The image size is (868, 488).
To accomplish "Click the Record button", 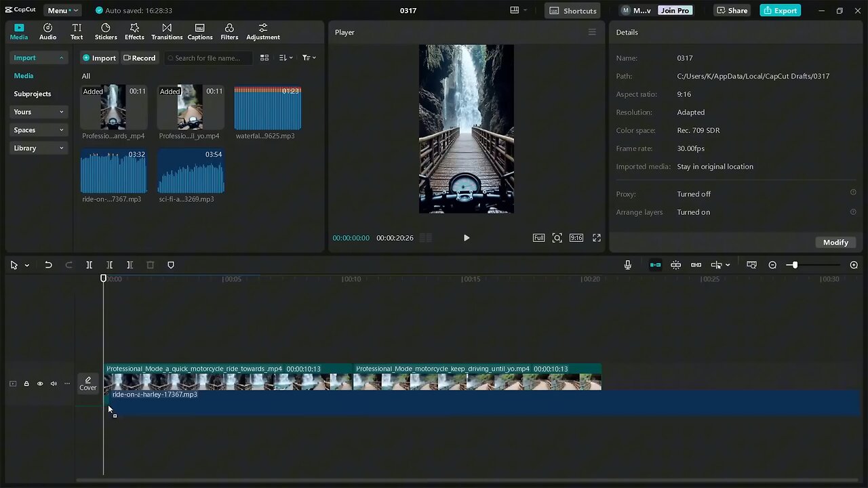I will pyautogui.click(x=139, y=58).
